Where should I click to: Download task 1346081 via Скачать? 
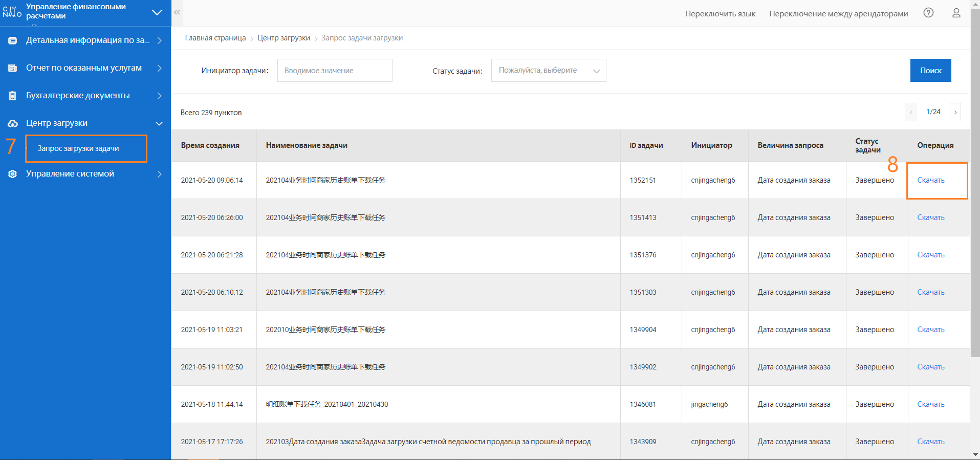930,404
